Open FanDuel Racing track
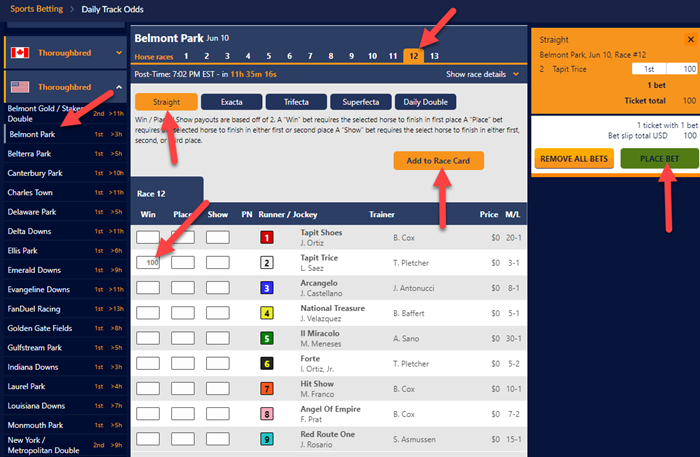Image resolution: width=700 pixels, height=457 pixels. (x=65, y=309)
